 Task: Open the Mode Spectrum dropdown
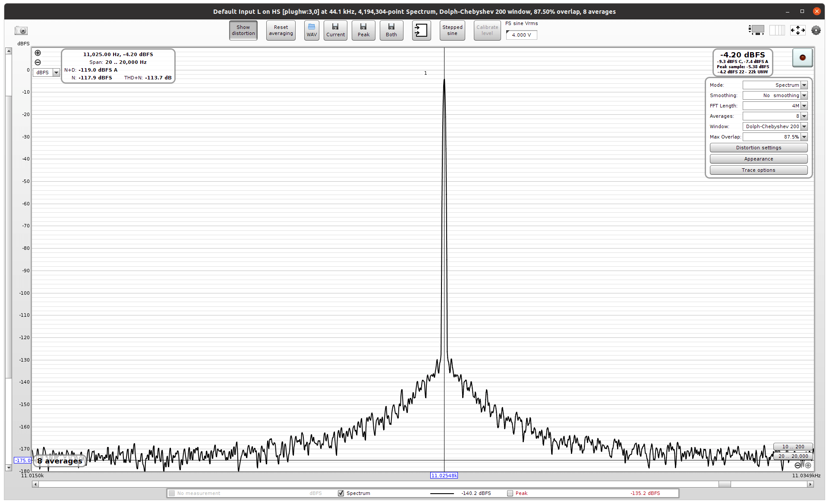775,85
